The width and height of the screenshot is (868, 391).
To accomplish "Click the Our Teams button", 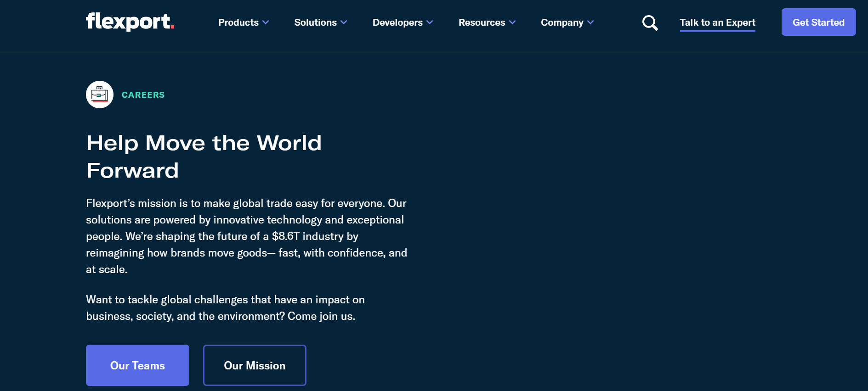I will tap(137, 365).
